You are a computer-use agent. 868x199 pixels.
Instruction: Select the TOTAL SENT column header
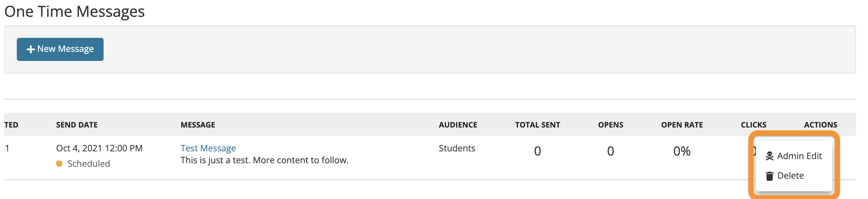click(538, 125)
